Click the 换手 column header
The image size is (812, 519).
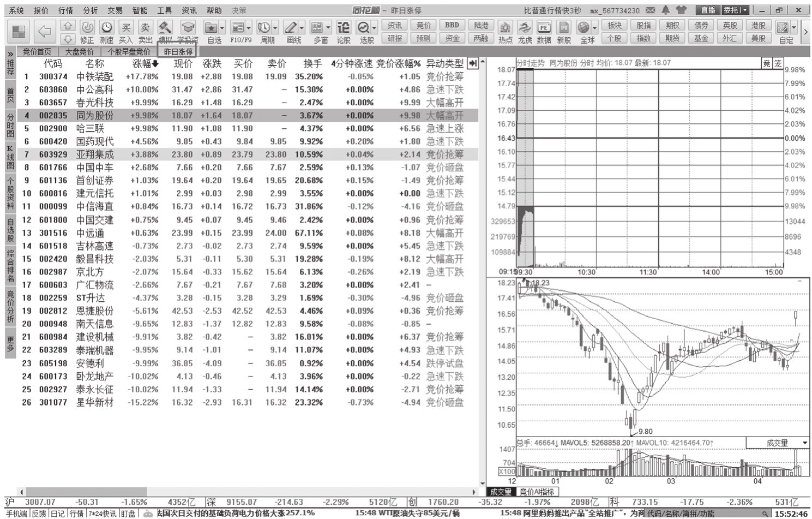coord(312,63)
